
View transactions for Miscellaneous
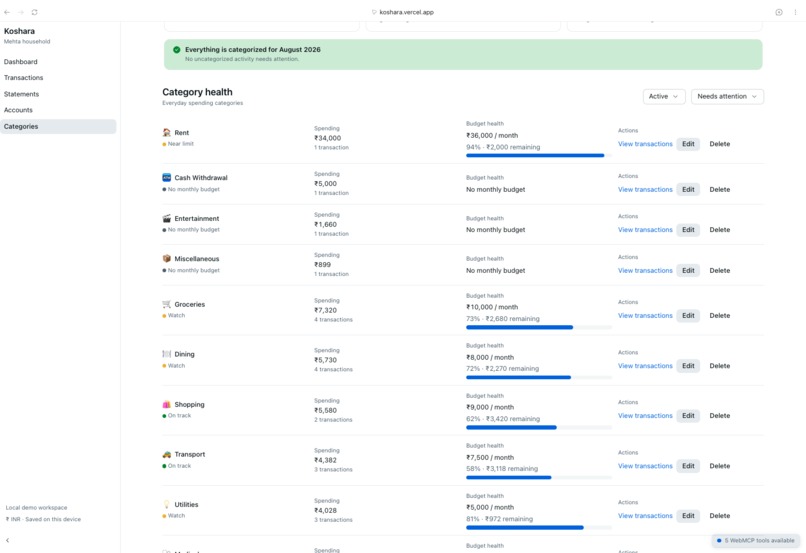pos(645,270)
